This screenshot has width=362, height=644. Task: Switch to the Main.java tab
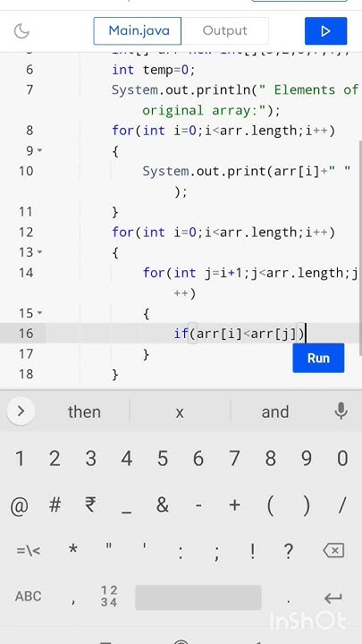click(138, 30)
